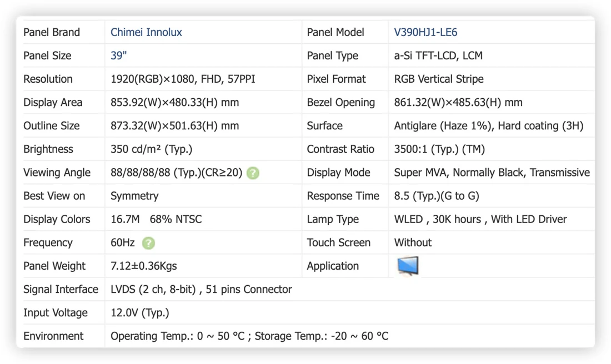Click the 'Frequency' row label
Viewport: 611px width, 364px height.
click(48, 242)
